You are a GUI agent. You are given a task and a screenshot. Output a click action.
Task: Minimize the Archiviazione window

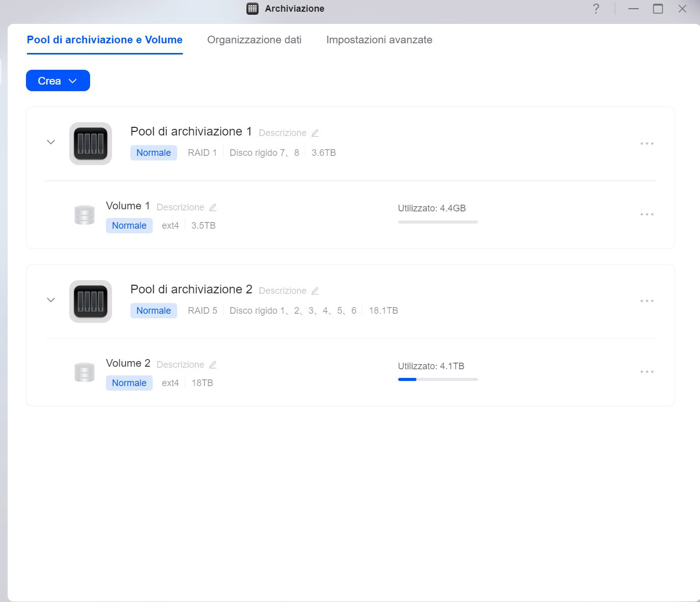click(x=633, y=9)
